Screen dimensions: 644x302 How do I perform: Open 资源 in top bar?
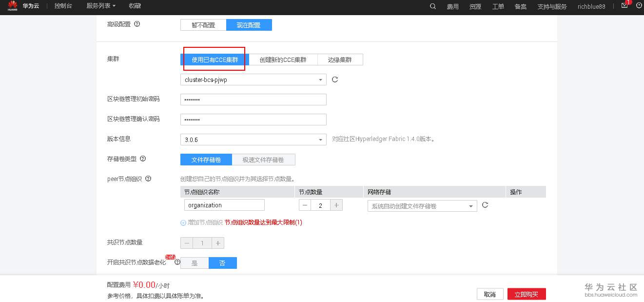click(475, 6)
